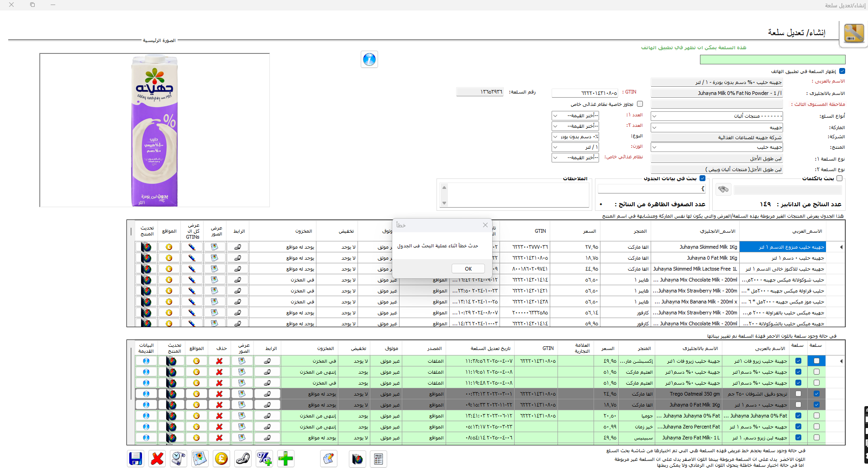868x470 pixels.
Task: Expand the 'أنواع السلع' dropdown
Action: [x=654, y=116]
